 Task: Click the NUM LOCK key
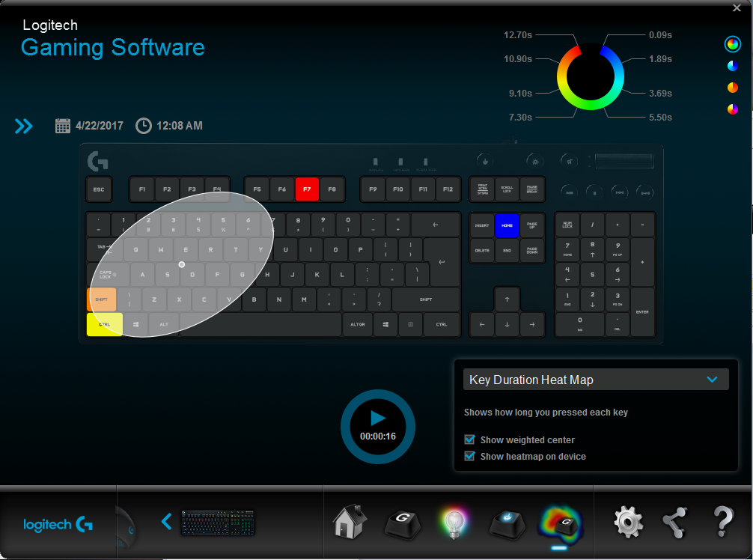pyautogui.click(x=567, y=225)
